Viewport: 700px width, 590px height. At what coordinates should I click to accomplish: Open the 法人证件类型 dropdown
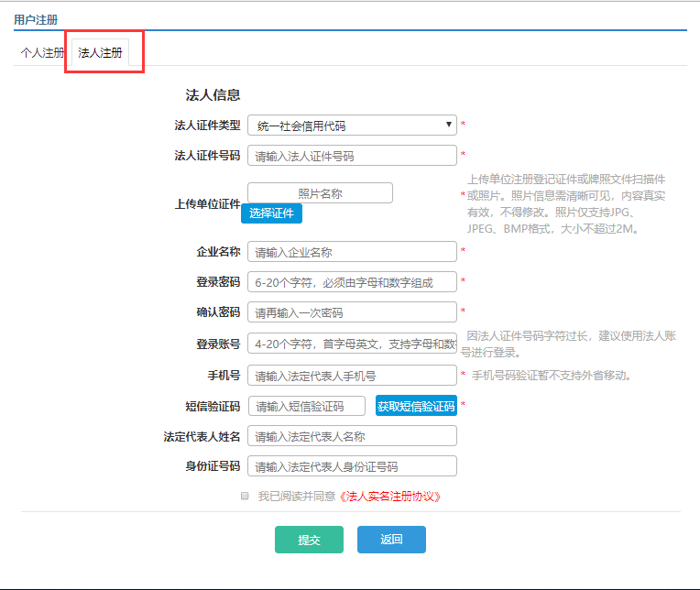[352, 126]
